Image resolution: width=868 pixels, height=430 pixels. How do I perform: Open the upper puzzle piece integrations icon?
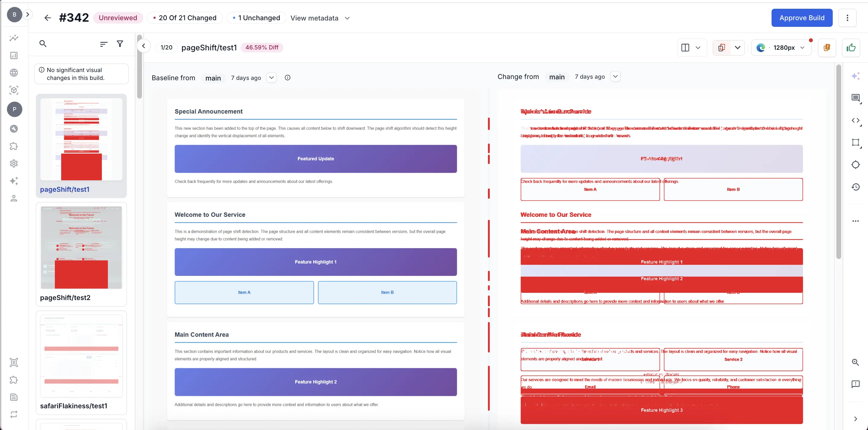pos(14,146)
